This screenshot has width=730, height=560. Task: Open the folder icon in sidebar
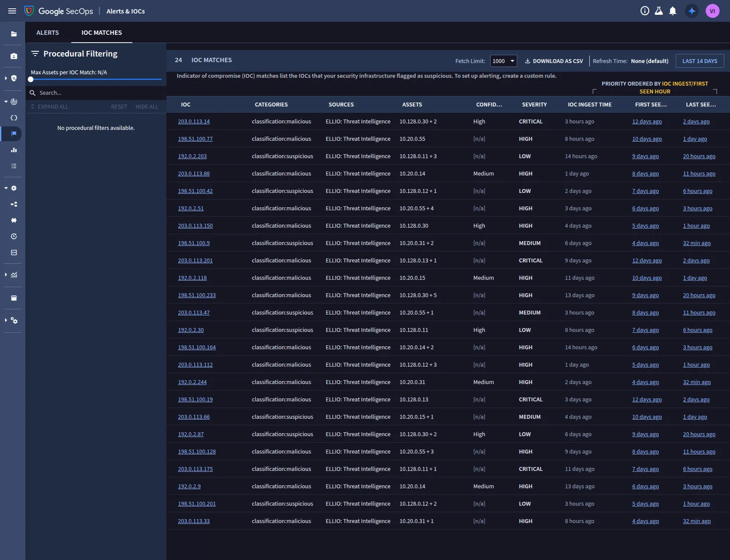click(x=14, y=34)
